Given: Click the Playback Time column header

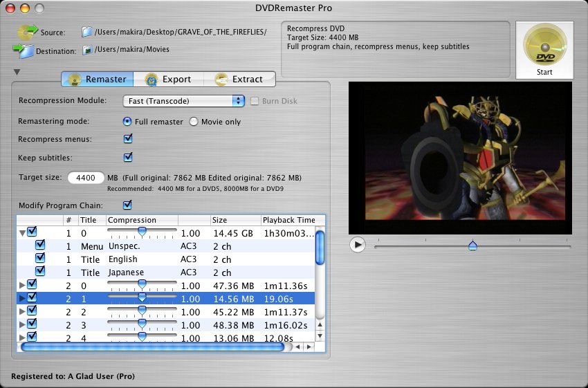Looking at the screenshot, I should 288,220.
